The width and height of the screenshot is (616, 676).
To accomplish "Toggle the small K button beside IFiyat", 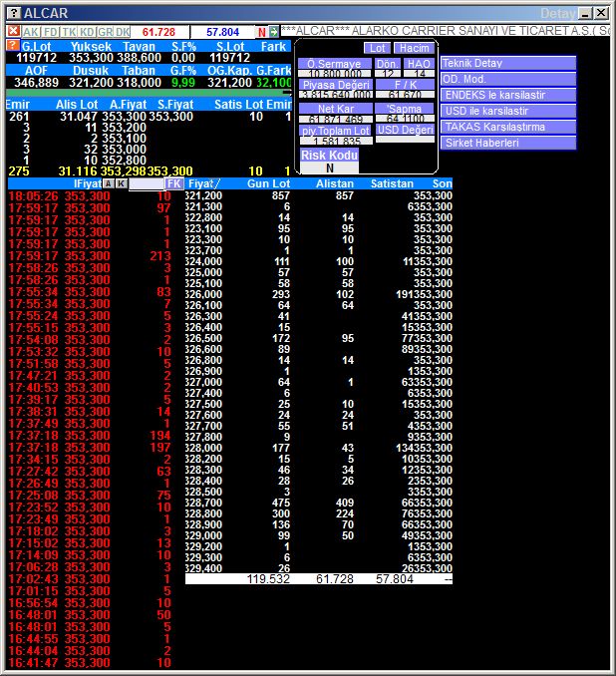I will [x=122, y=183].
